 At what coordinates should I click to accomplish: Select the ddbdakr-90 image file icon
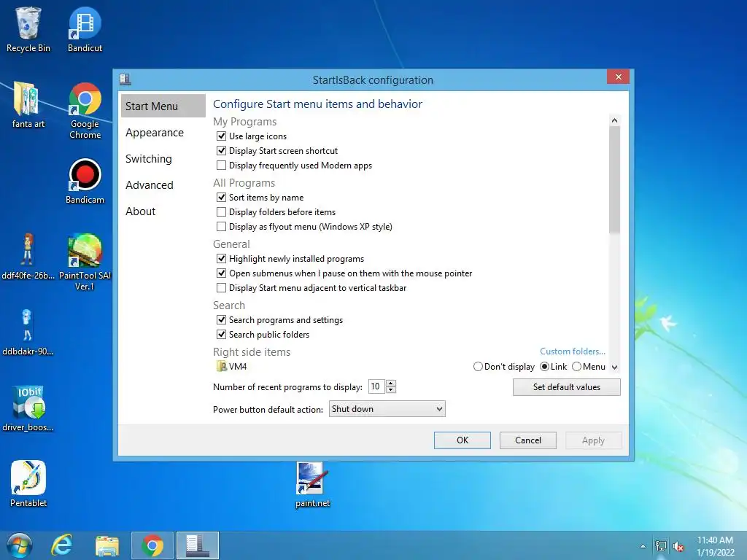click(x=28, y=332)
